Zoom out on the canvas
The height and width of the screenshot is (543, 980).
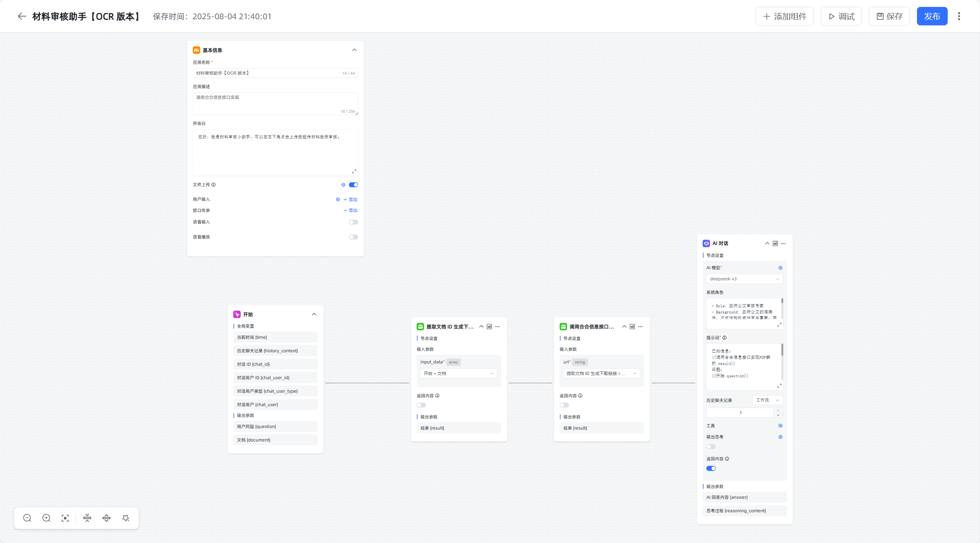tap(27, 518)
